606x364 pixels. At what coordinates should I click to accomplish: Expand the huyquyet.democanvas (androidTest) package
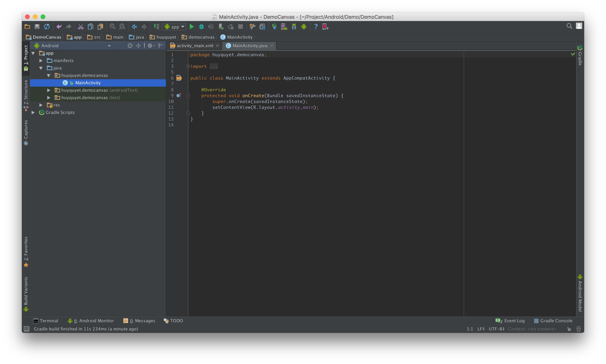(x=49, y=90)
